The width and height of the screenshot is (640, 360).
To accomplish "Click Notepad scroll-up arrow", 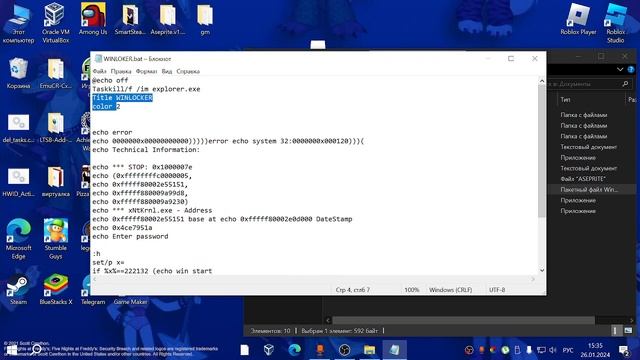I will [x=542, y=81].
